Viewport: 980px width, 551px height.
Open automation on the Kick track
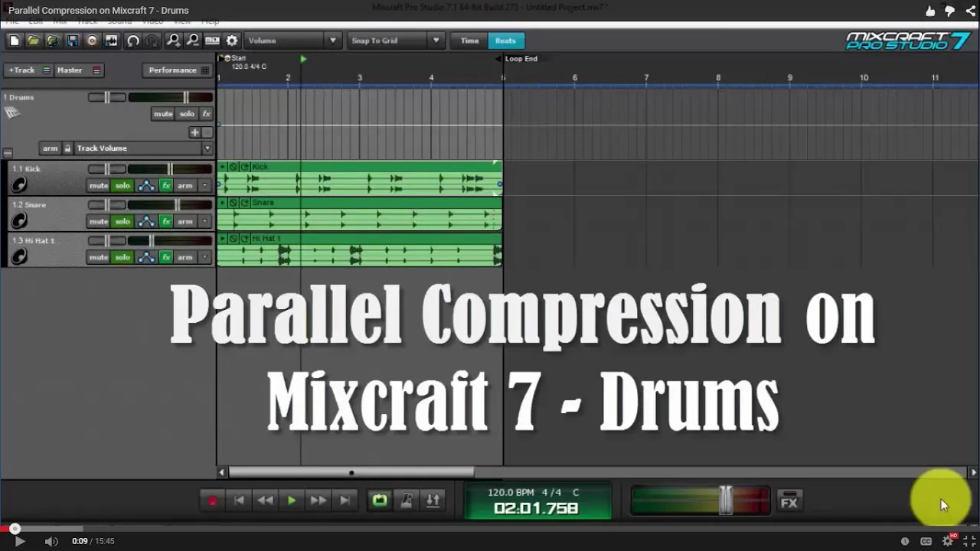145,185
